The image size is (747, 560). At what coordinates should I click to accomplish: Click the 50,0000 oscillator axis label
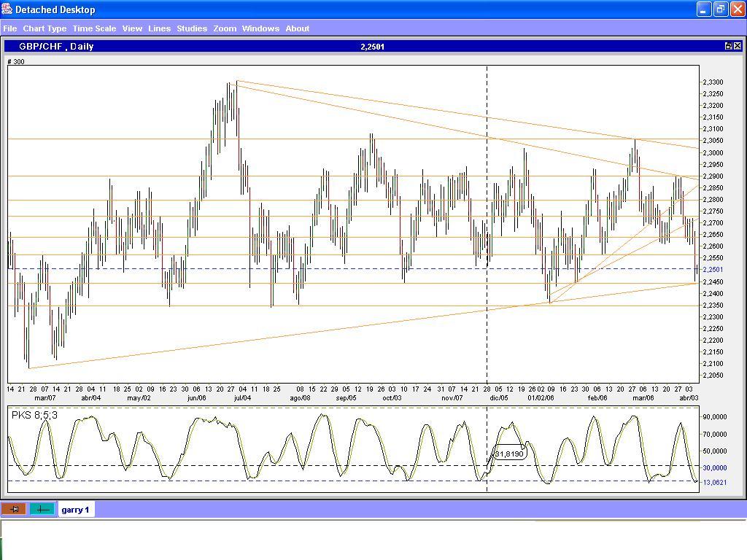715,451
